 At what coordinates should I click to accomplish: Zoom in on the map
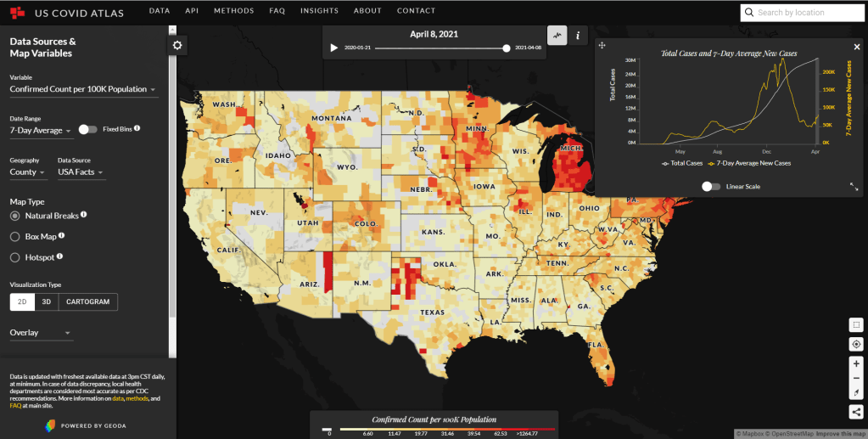click(856, 363)
